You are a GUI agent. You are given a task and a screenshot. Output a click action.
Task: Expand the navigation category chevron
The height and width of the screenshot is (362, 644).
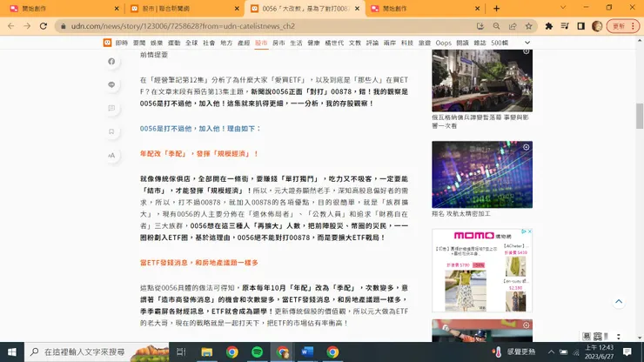[527, 43]
